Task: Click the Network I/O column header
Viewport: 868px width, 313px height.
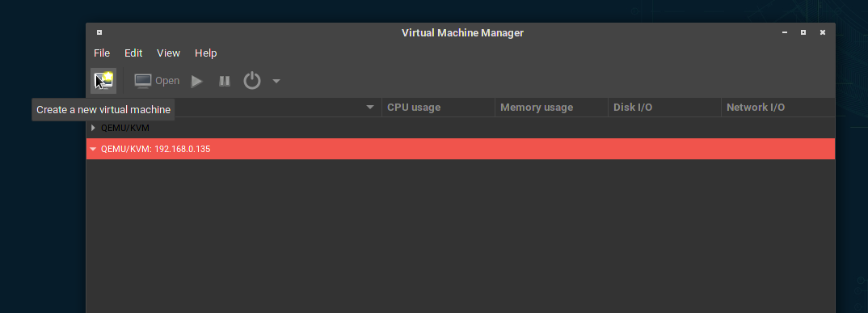Action: tap(778, 108)
